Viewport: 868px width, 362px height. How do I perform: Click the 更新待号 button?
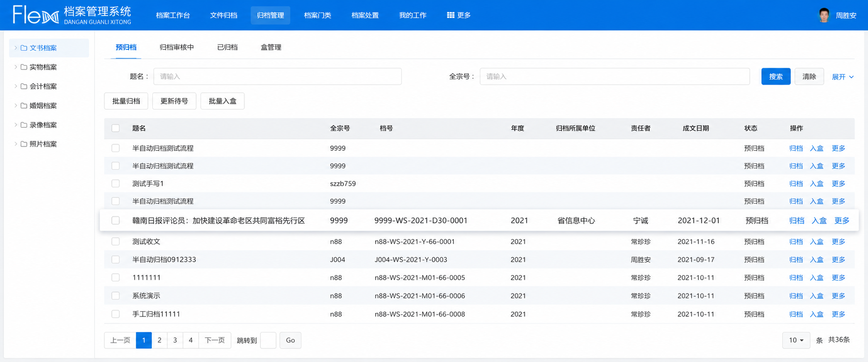174,101
